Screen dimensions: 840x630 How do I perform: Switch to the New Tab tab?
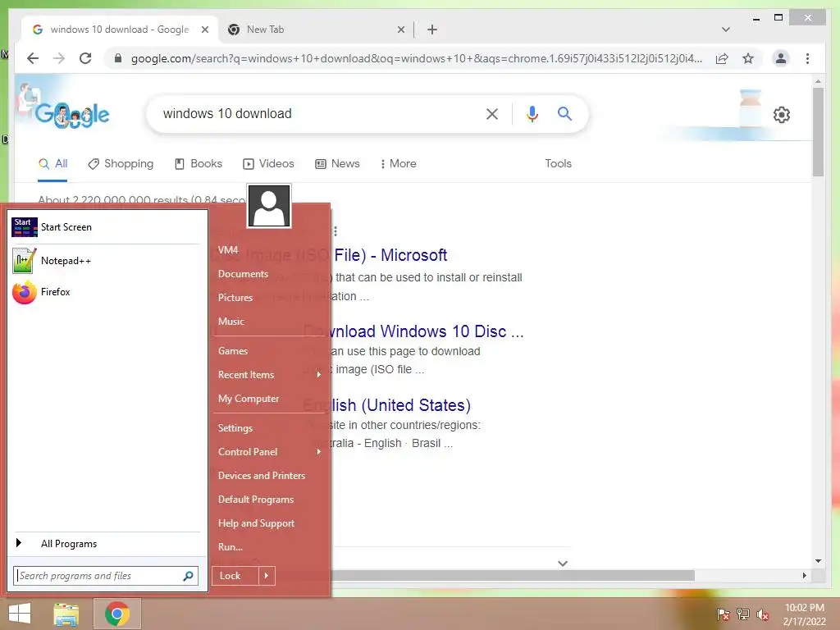(x=316, y=30)
